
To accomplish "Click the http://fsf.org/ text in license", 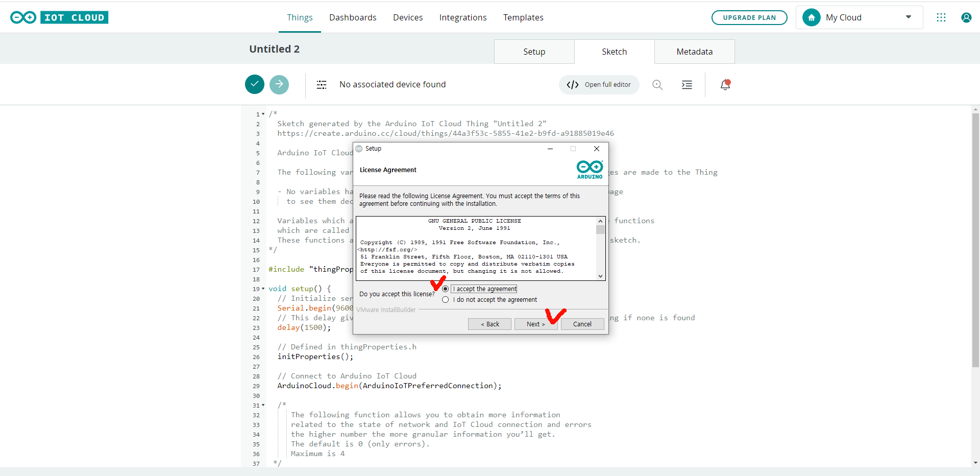I will (x=388, y=250).
